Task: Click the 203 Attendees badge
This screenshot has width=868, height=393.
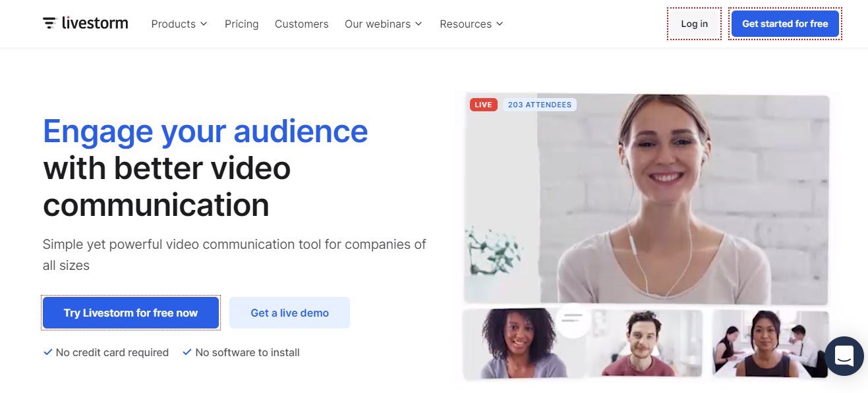Action: coord(539,105)
